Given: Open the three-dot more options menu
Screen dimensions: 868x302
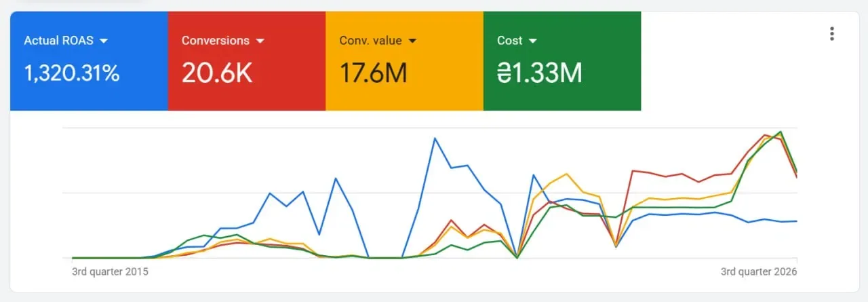Looking at the screenshot, I should point(832,33).
